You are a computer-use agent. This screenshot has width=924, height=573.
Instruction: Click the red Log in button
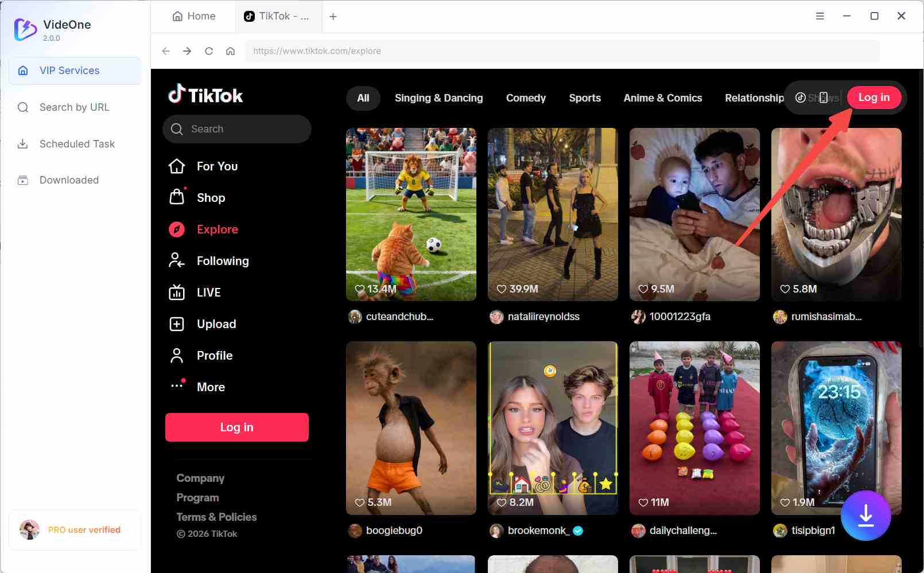click(874, 98)
